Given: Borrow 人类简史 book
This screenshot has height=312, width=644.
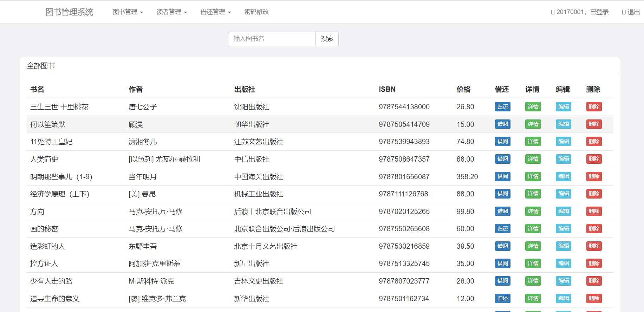Looking at the screenshot, I should (502, 159).
